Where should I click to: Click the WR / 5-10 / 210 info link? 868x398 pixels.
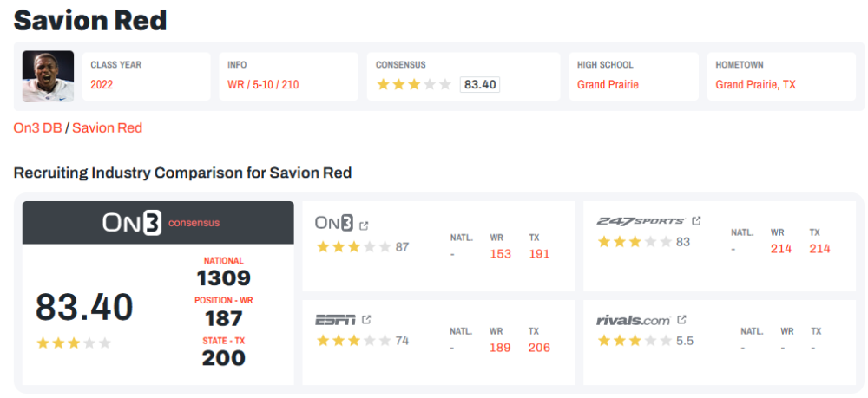[263, 85]
